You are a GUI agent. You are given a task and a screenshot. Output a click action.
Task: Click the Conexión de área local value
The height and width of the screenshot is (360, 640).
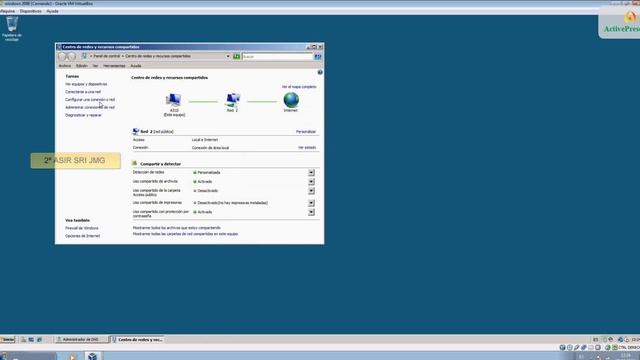pos(210,148)
